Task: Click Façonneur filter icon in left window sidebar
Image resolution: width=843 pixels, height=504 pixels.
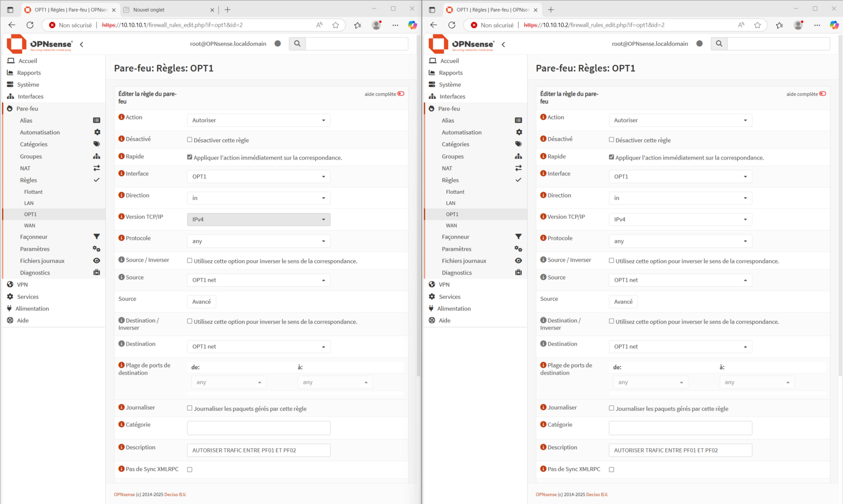Action: (x=96, y=237)
